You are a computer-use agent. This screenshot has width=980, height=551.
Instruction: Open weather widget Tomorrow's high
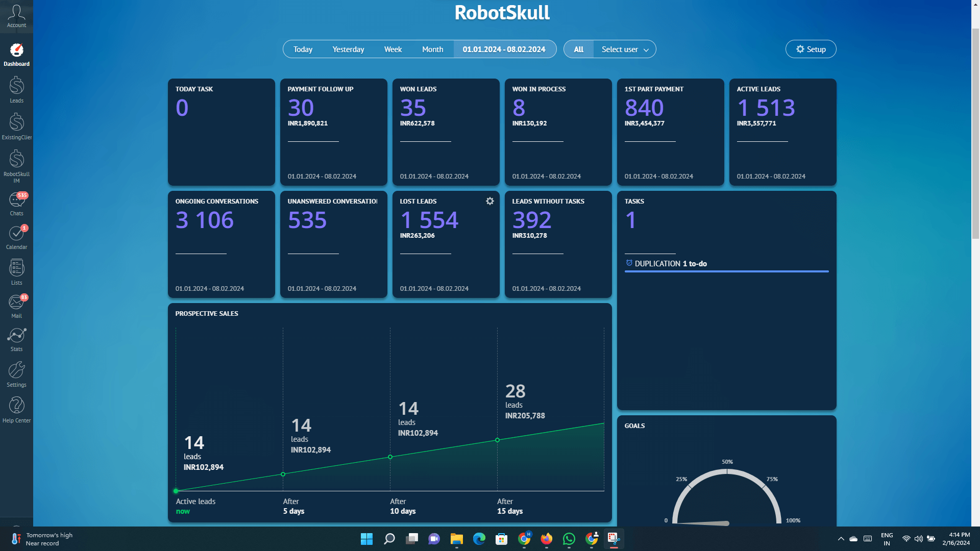click(x=42, y=539)
